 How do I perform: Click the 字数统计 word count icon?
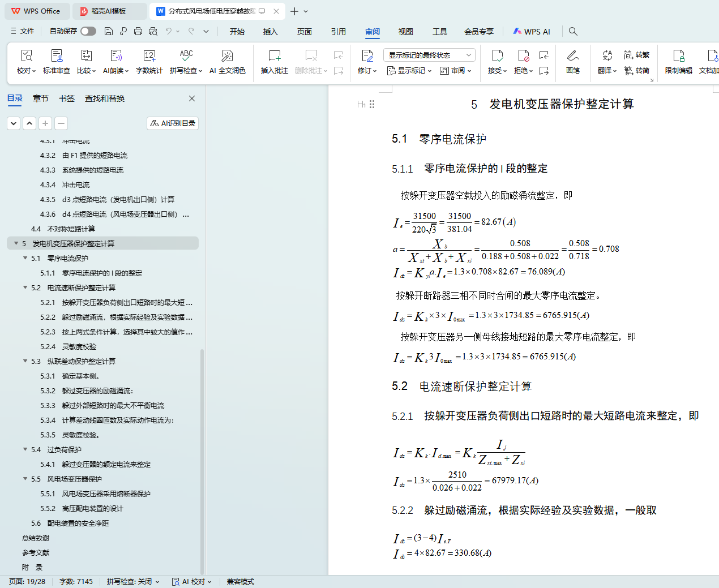[149, 61]
